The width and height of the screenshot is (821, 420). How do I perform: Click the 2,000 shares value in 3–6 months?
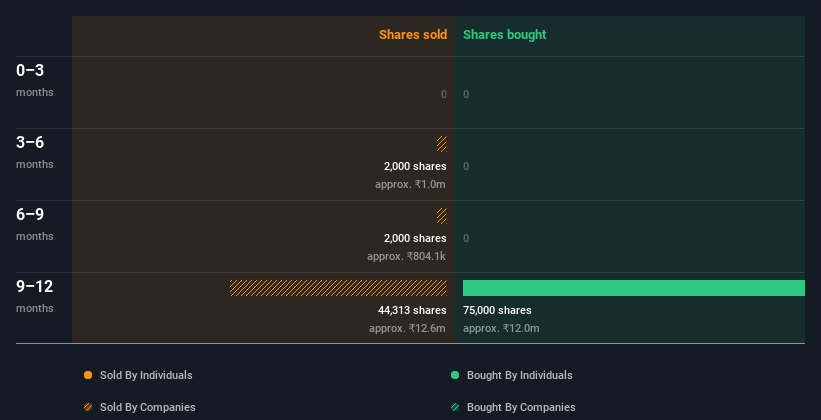click(x=415, y=167)
